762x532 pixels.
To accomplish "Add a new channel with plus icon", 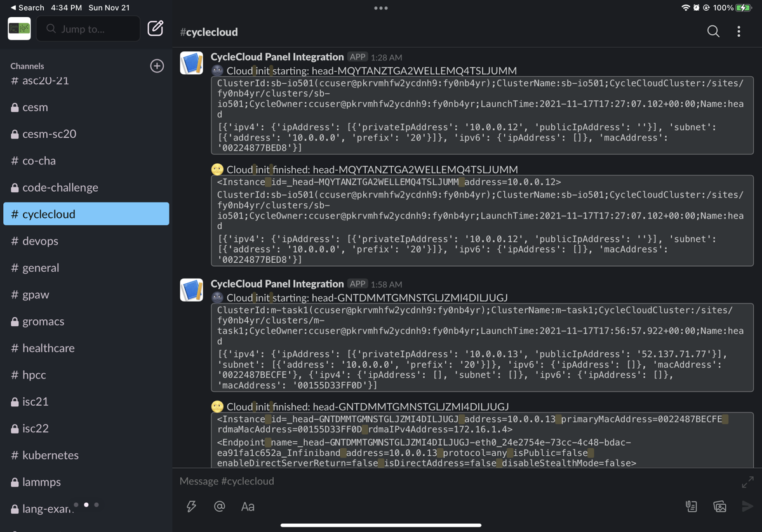I will (157, 66).
